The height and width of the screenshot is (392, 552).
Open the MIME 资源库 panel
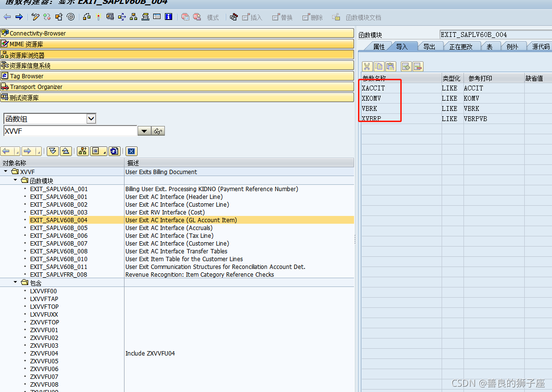coord(177,44)
